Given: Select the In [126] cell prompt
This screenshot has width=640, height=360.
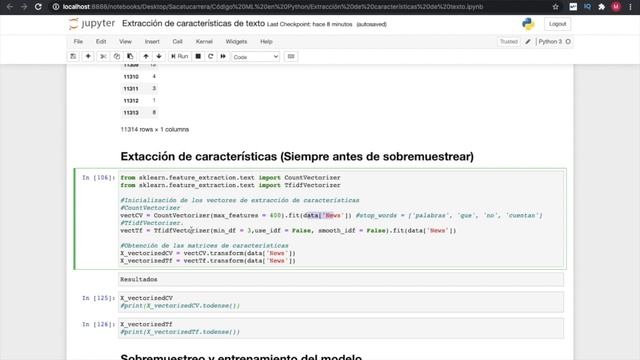Looking at the screenshot, I should pyautogui.click(x=98, y=324).
